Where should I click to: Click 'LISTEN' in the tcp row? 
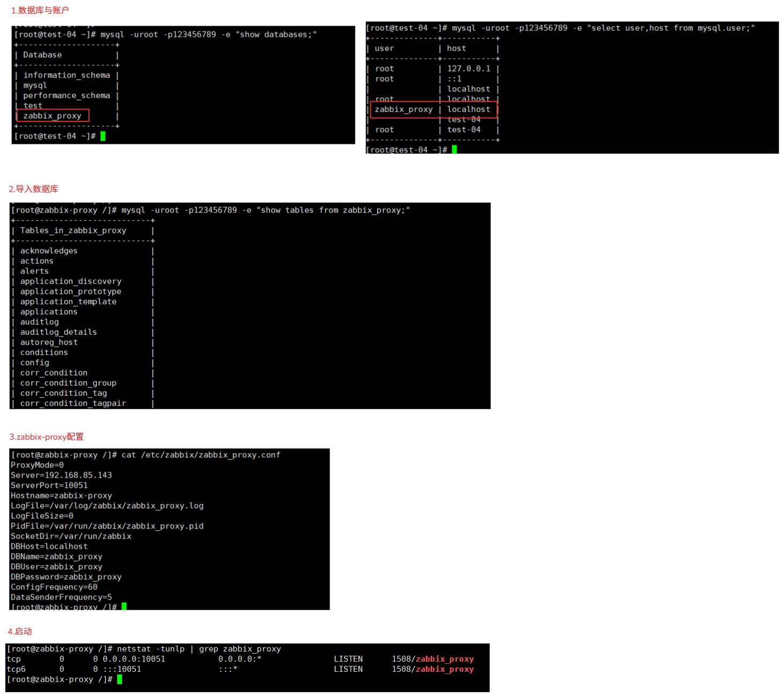[x=348, y=659]
